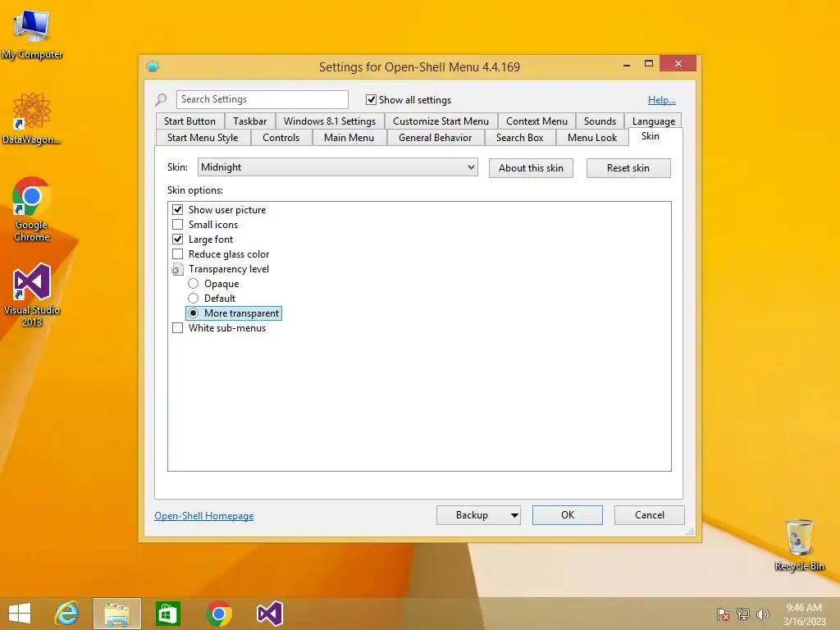Launch Google Chrome from the desktop
Viewport: 840px width, 630px height.
coord(32,209)
